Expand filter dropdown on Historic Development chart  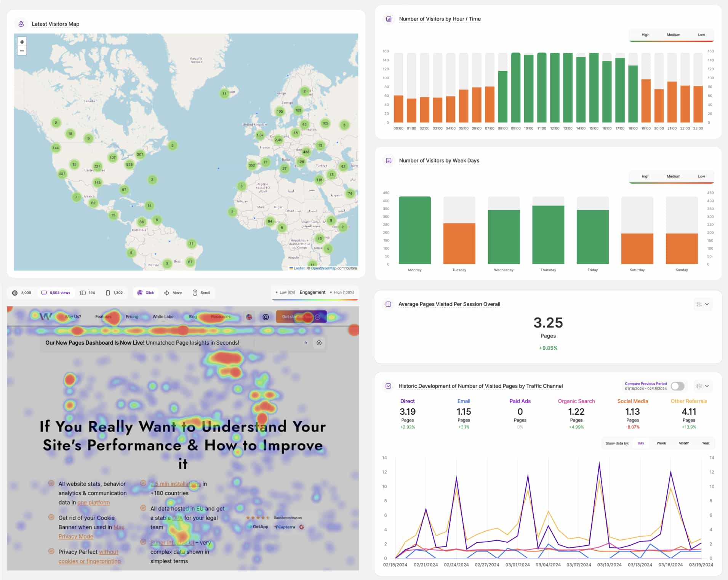click(x=702, y=386)
